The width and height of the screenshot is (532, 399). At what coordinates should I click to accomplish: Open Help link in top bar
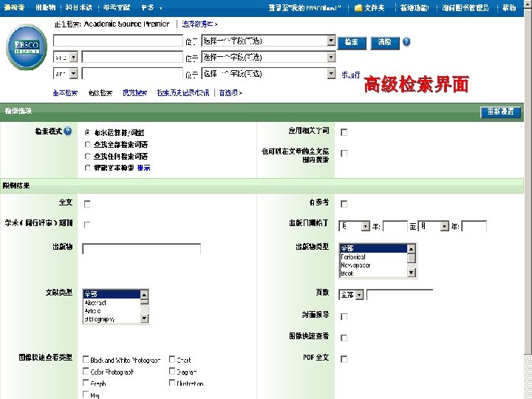point(509,8)
